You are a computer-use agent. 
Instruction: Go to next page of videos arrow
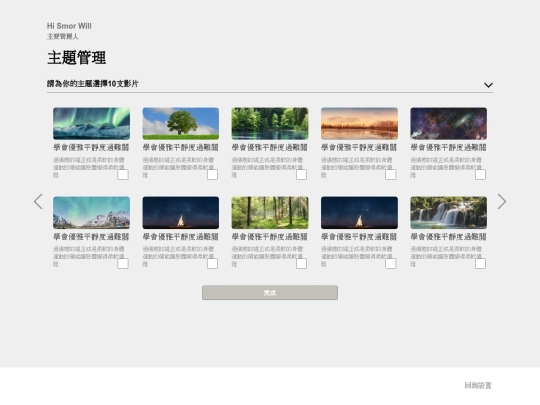(x=502, y=201)
